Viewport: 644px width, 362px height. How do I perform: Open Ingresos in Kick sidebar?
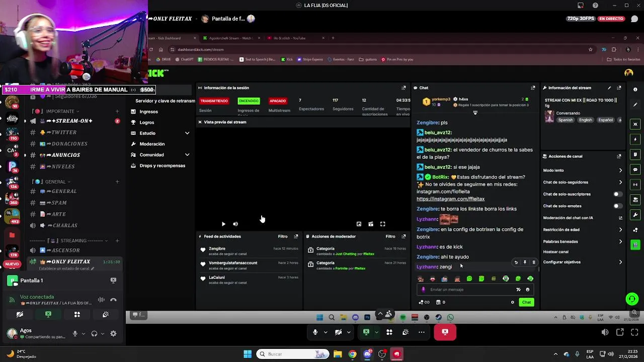(148, 112)
